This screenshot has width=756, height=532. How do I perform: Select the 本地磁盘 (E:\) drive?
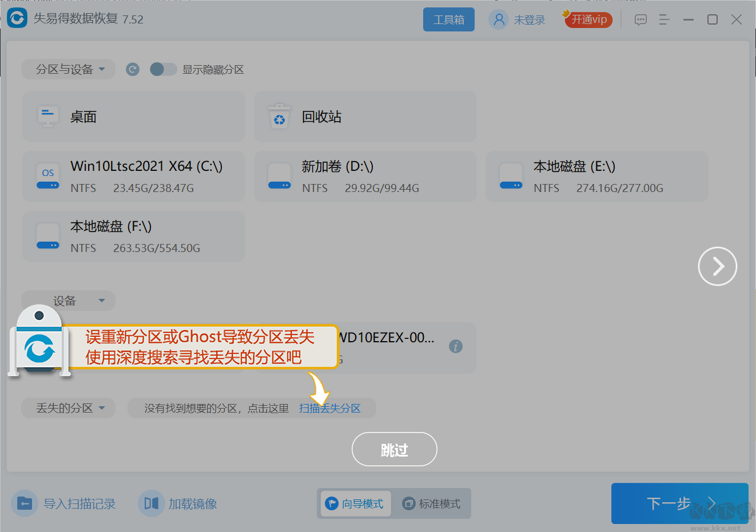pyautogui.click(x=597, y=177)
